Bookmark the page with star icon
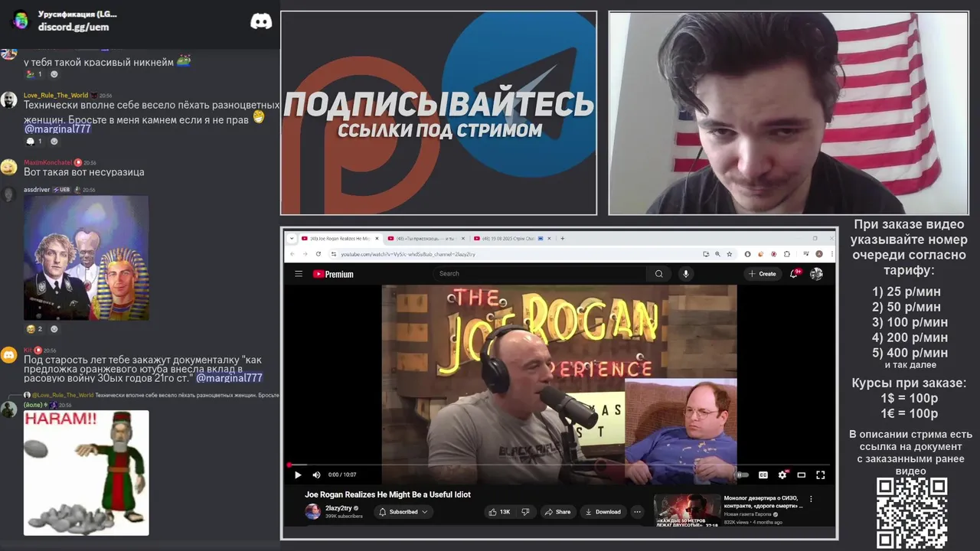 point(730,254)
